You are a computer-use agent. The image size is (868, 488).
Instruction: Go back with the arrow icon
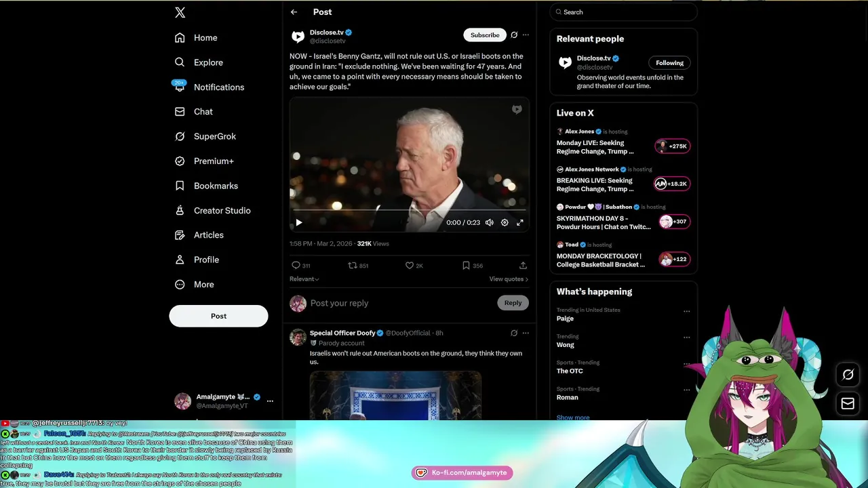294,12
